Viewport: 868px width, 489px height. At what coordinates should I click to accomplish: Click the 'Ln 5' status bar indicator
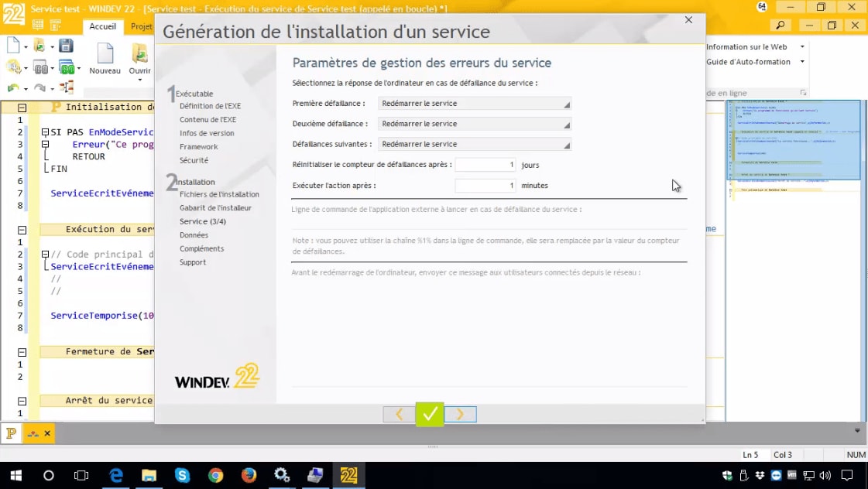pos(750,455)
